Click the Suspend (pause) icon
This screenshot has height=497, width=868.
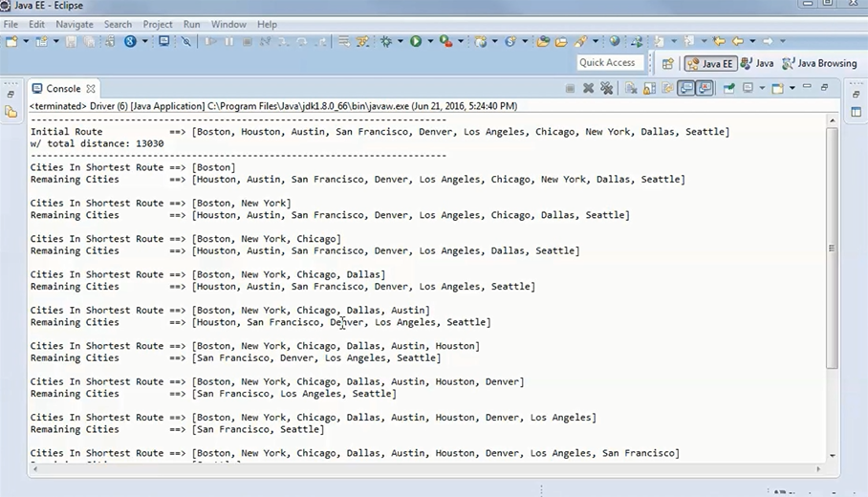229,41
